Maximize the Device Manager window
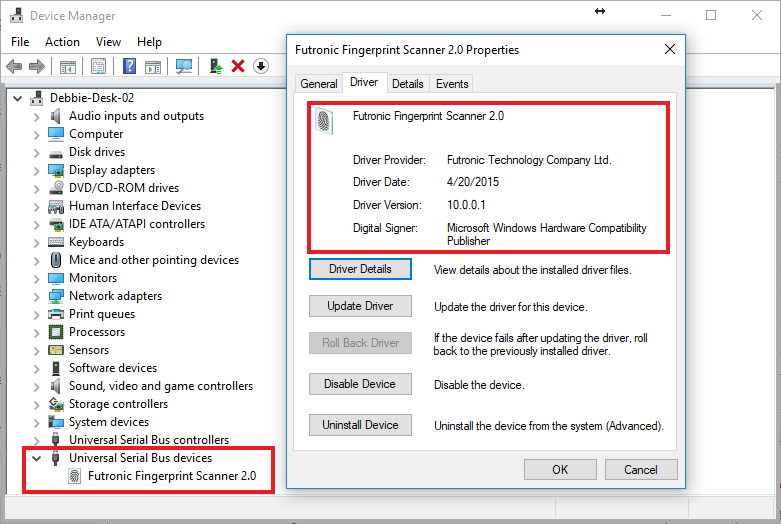This screenshot has width=781, height=524. point(711,15)
